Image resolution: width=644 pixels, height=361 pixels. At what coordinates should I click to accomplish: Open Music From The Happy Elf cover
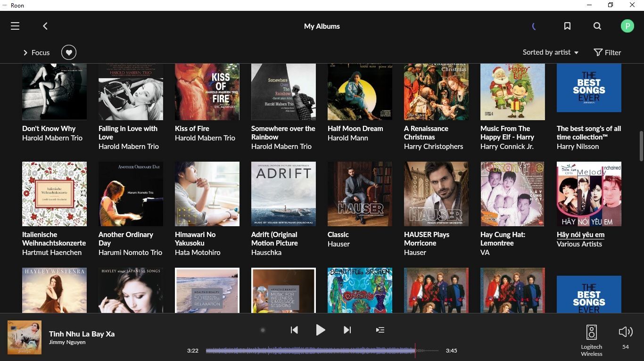pos(512,92)
